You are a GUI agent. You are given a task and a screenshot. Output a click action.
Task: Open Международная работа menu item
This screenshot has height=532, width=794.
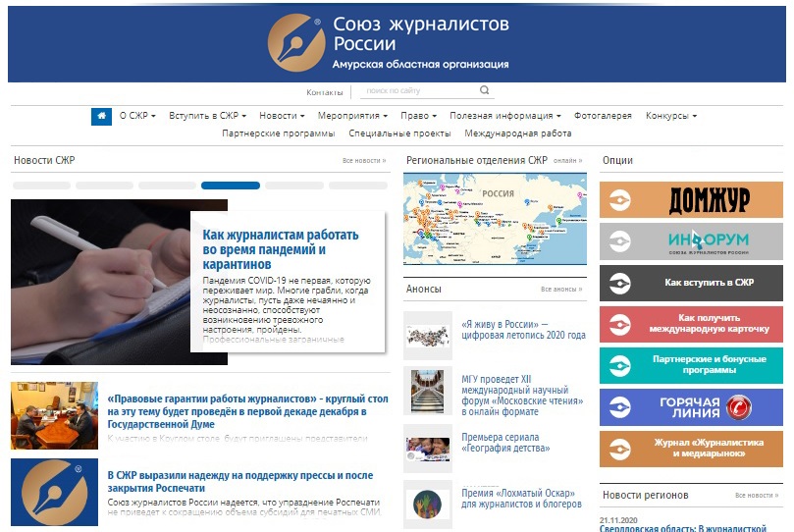518,133
